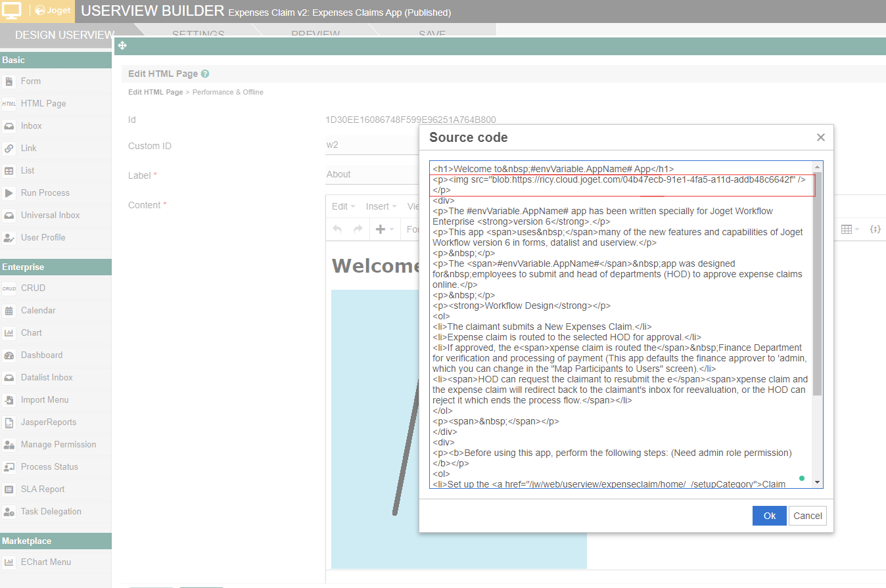The height and width of the screenshot is (588, 886).
Task: Open the editor's Insert menu
Action: (381, 206)
